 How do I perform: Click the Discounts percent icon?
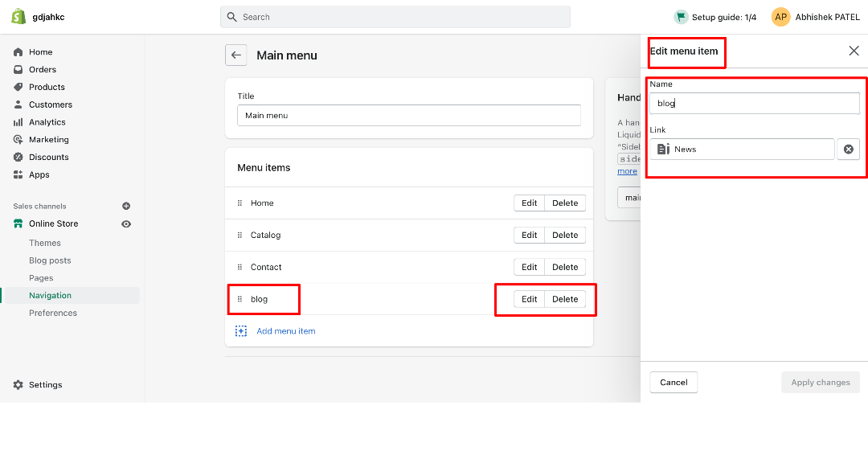[x=18, y=158]
